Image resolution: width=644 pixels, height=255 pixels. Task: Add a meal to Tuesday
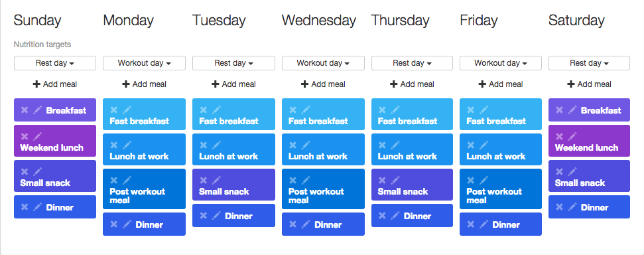[233, 84]
